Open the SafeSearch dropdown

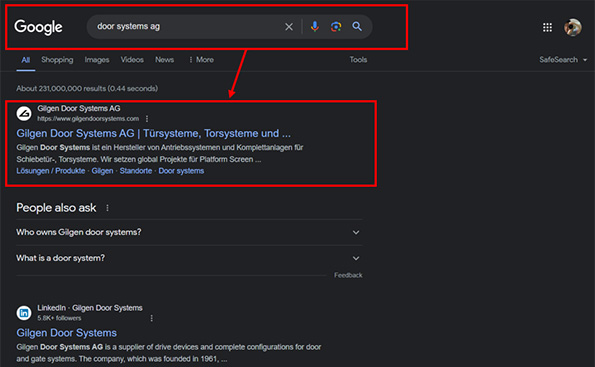(x=563, y=60)
